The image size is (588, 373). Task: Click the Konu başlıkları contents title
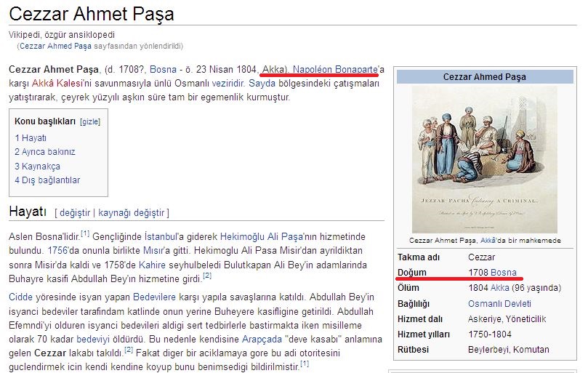(x=45, y=121)
